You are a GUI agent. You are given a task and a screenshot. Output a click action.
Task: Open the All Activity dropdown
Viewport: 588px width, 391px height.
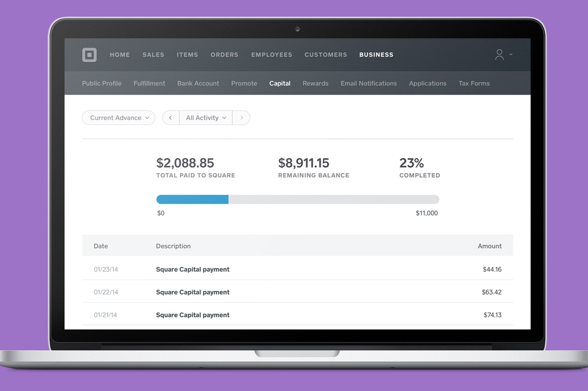coord(206,118)
